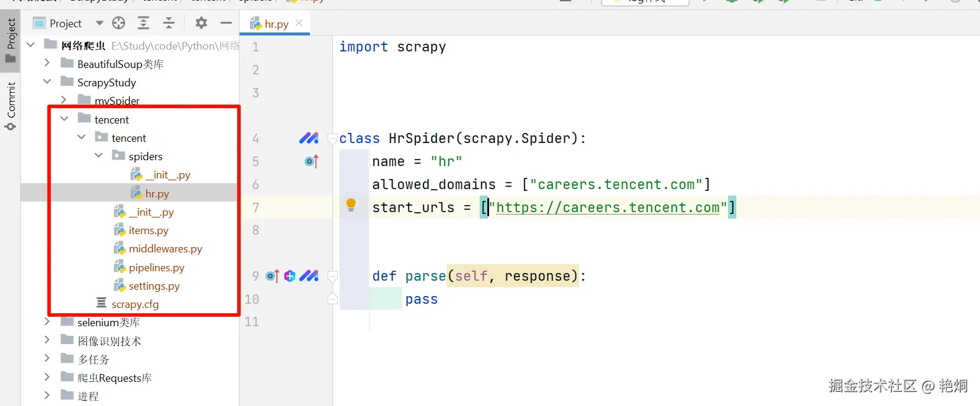
Task: Expand the selenium类库 folder
Action: pyautogui.click(x=47, y=322)
